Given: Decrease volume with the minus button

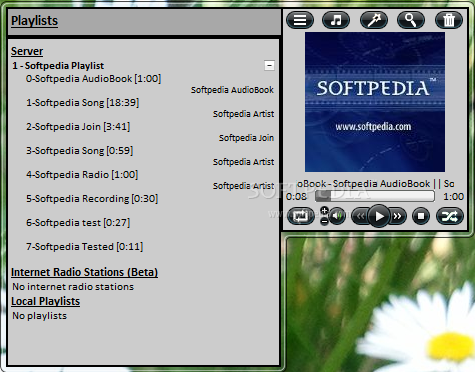Looking at the screenshot, I should tap(324, 221).
